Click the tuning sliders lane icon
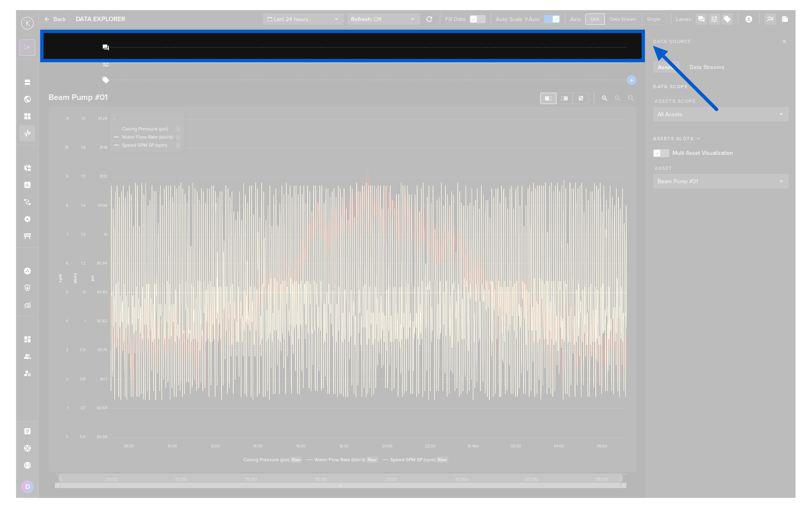 [x=714, y=19]
